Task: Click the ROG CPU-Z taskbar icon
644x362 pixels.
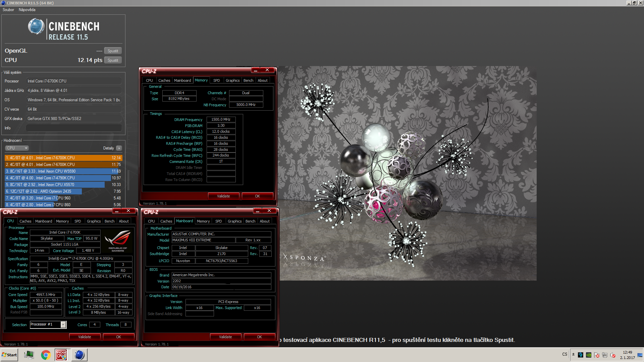Action: pos(61,355)
